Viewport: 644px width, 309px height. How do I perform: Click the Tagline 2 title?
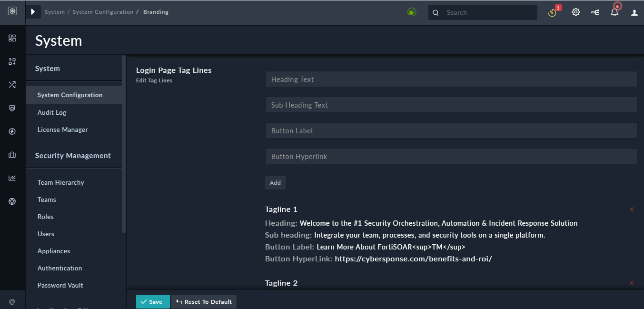[x=281, y=283]
